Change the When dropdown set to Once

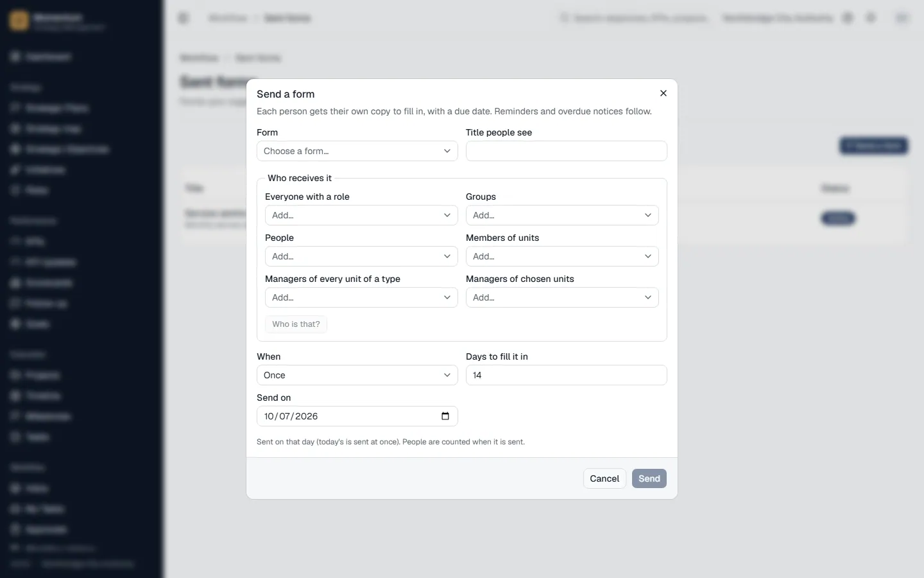357,375
